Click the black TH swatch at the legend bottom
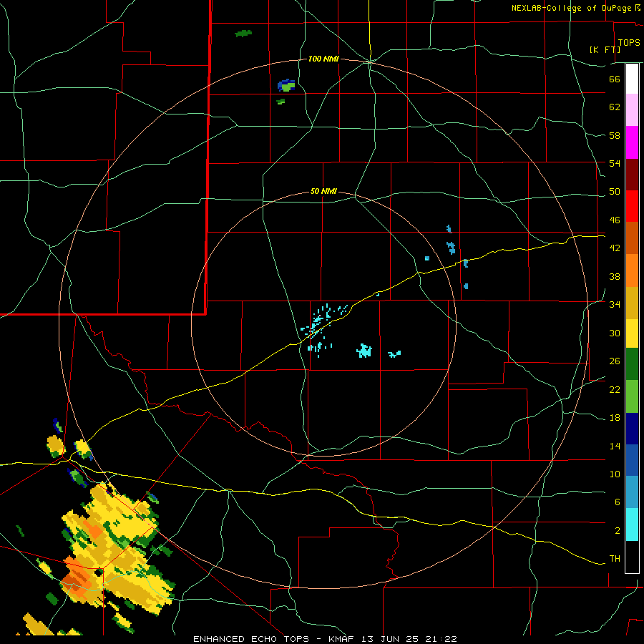 click(x=632, y=557)
